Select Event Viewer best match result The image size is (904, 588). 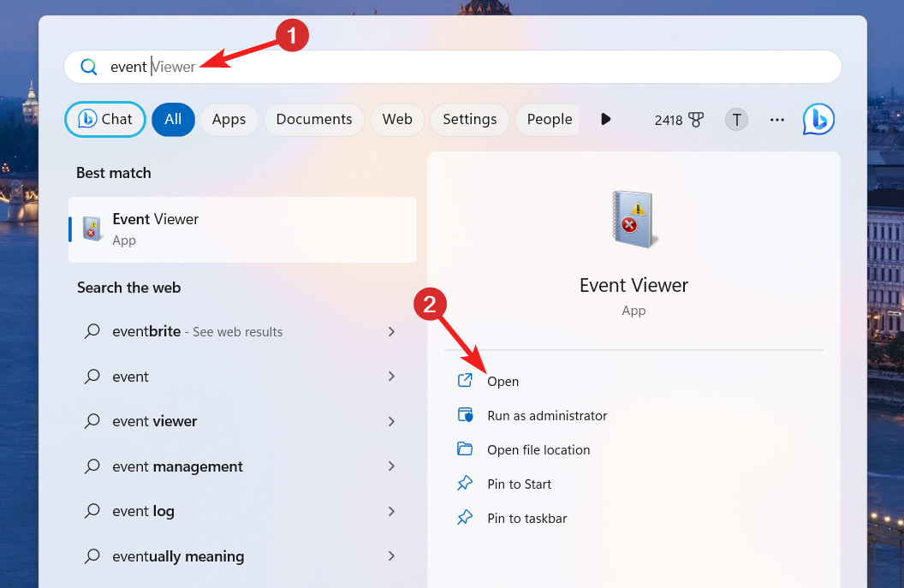coord(242,229)
